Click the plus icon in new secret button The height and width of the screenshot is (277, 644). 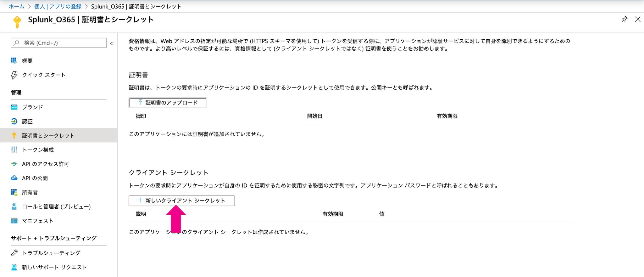[141, 200]
